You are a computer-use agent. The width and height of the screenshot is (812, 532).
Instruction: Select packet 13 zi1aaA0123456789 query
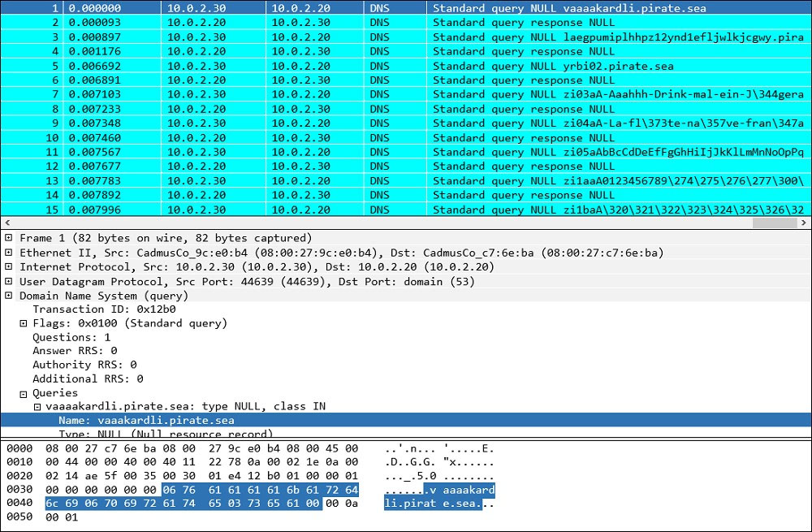[x=406, y=181]
